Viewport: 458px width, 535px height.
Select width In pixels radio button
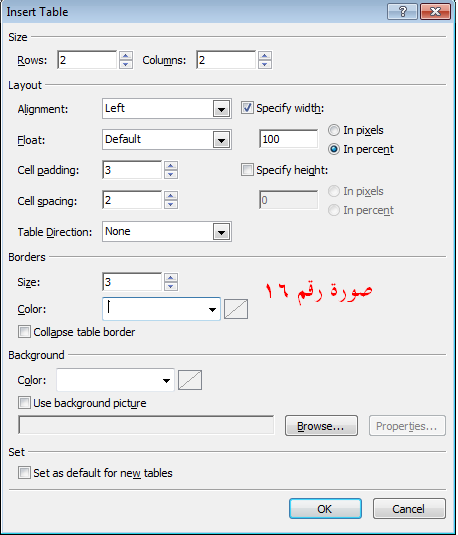coord(334,130)
